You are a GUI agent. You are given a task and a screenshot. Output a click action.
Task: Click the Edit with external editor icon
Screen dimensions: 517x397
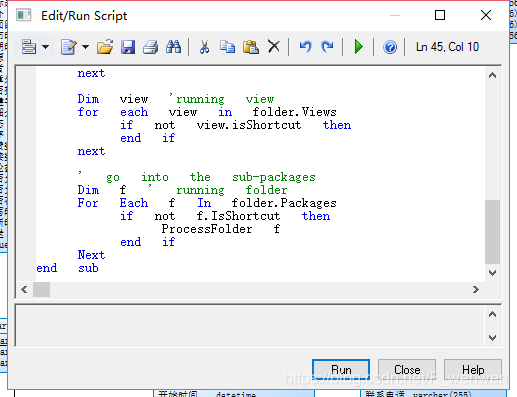tap(69, 47)
